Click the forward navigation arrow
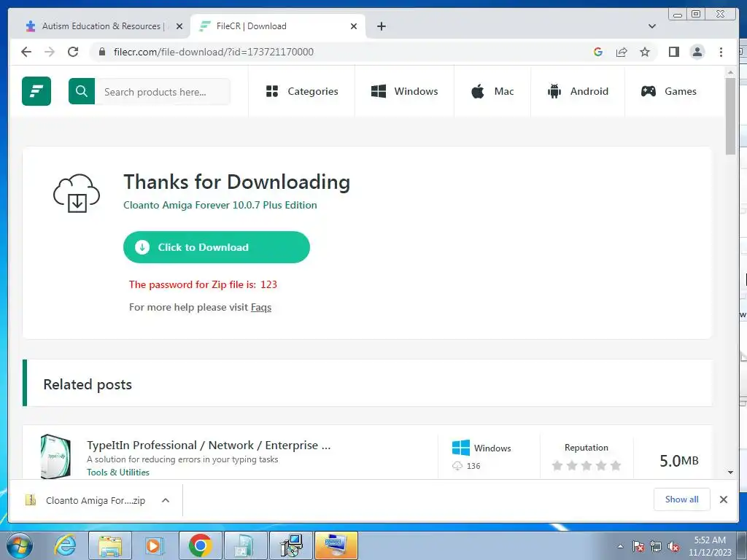 [x=50, y=52]
